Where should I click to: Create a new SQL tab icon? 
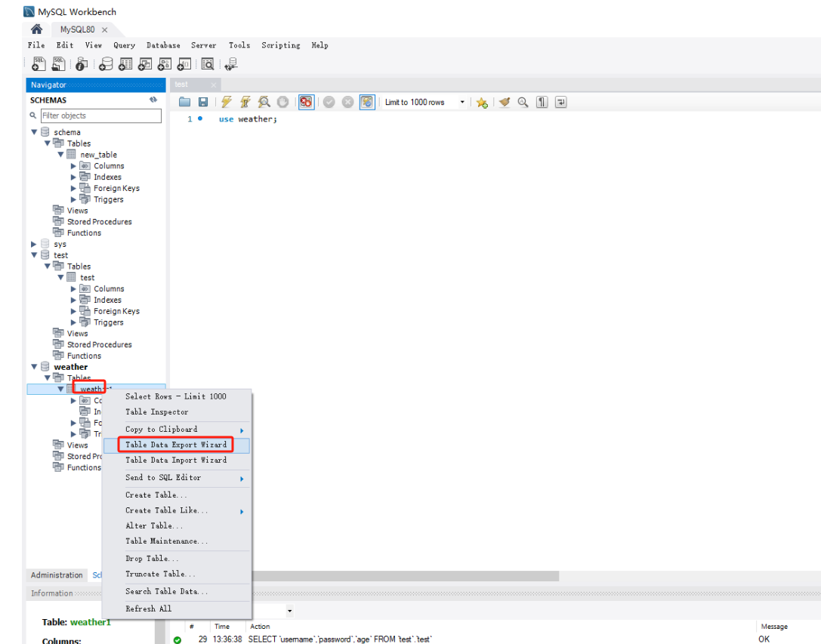pos(39,64)
